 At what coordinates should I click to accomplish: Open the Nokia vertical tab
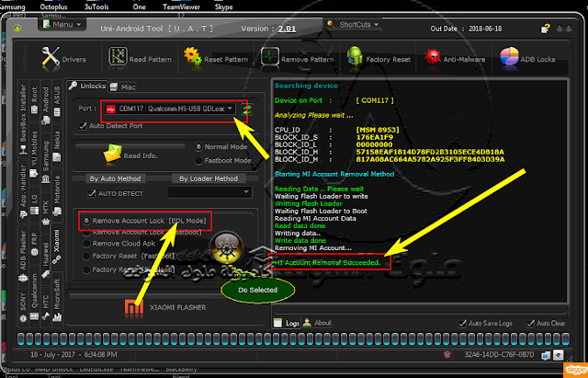point(57,145)
